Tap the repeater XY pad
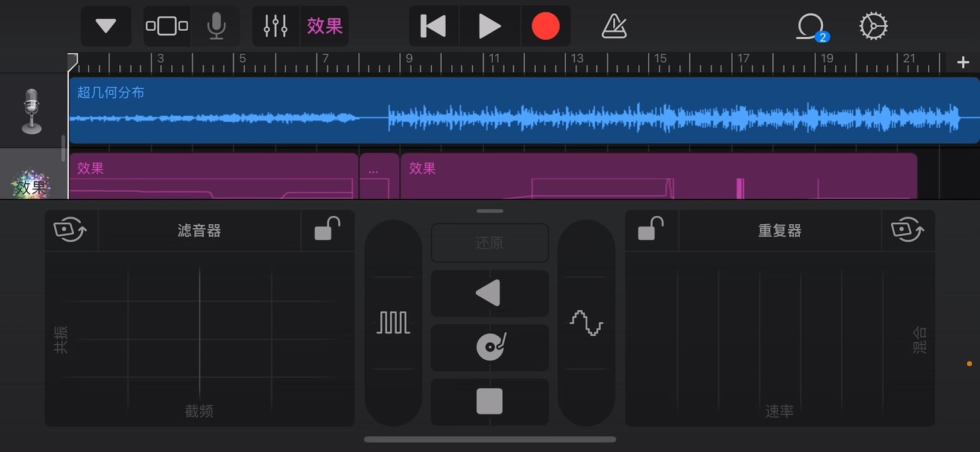This screenshot has height=452, width=980. click(x=780, y=339)
